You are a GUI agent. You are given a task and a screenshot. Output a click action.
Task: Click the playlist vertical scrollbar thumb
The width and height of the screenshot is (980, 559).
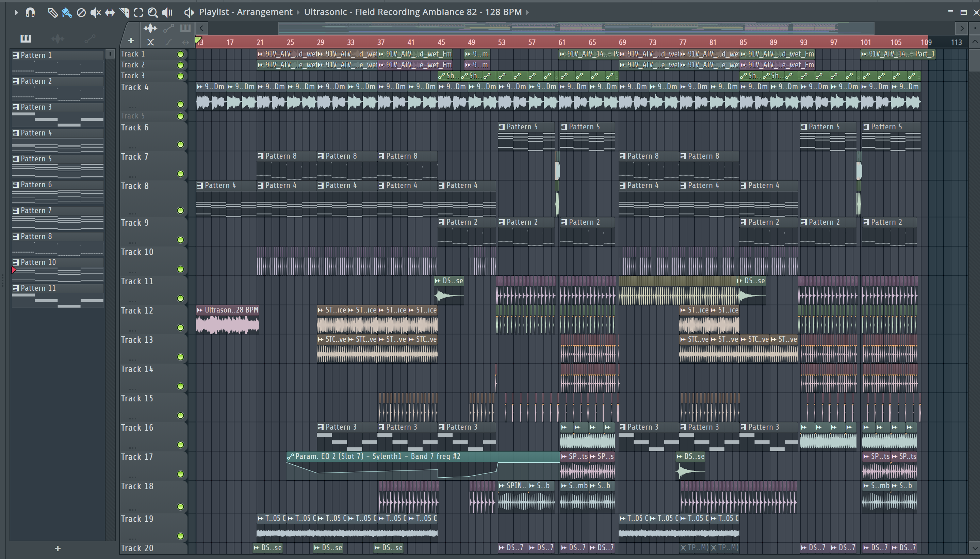pos(975,60)
